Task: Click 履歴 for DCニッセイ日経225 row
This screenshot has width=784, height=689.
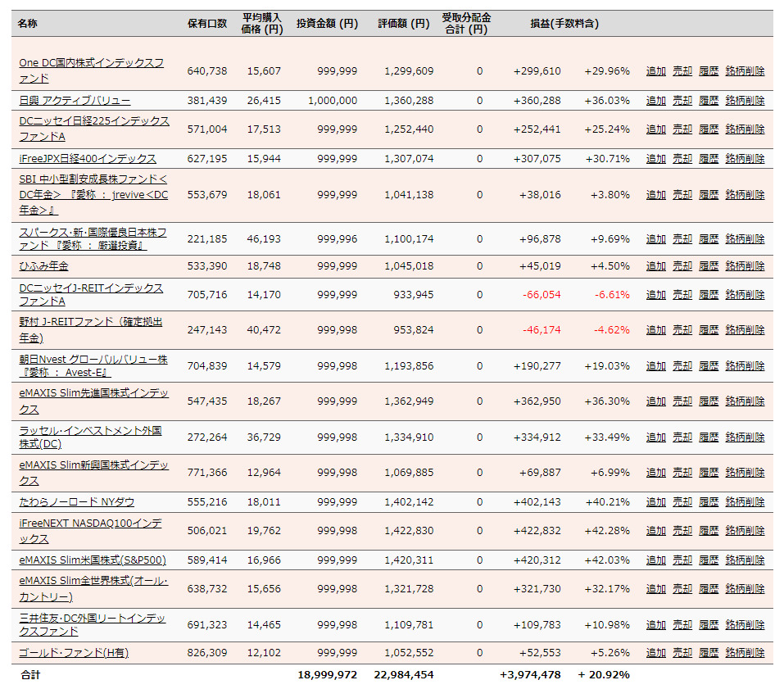Action: point(708,129)
